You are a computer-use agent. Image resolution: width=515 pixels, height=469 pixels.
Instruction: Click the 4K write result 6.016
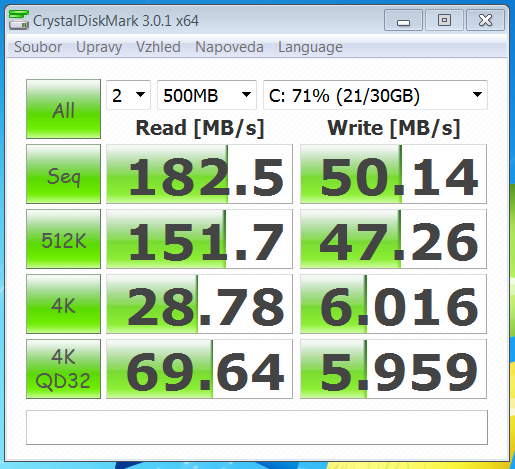[x=393, y=304]
